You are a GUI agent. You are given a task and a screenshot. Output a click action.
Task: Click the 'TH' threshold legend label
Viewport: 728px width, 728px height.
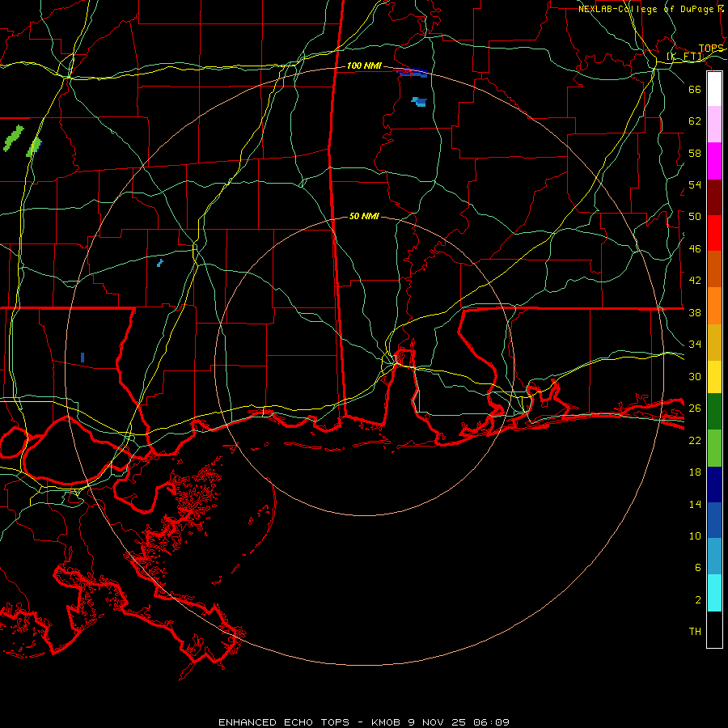point(695,632)
